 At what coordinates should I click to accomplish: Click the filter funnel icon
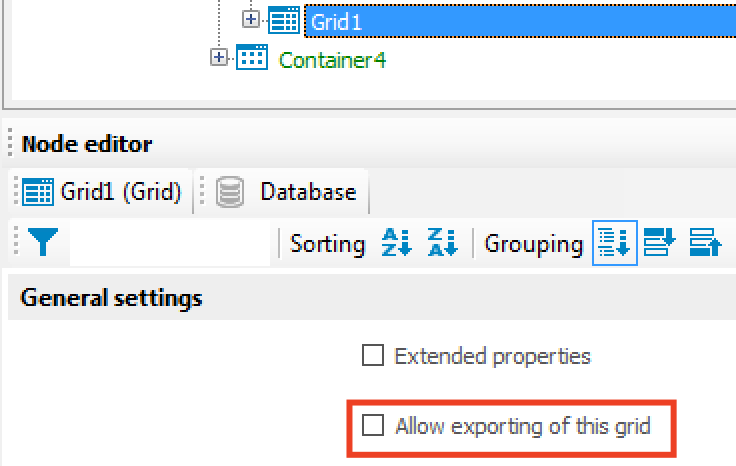(x=43, y=242)
